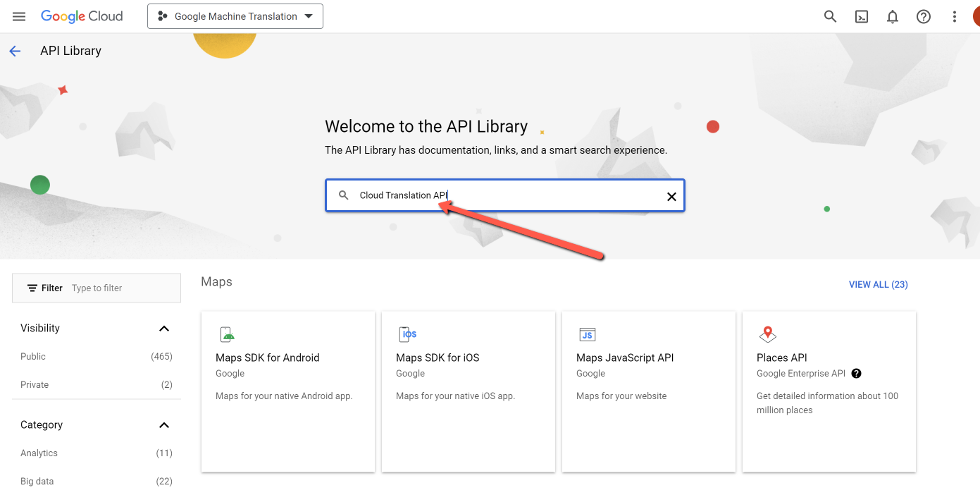This screenshot has height=495, width=980.
Task: Open the help question mark menu
Action: coord(924,16)
